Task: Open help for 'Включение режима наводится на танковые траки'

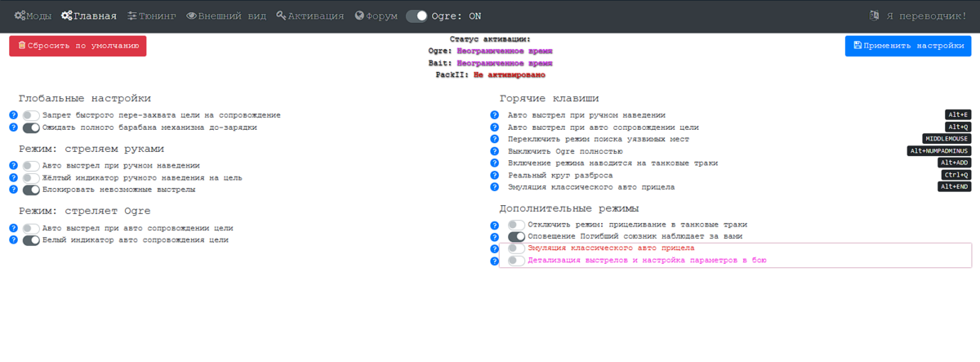Action: (x=494, y=163)
